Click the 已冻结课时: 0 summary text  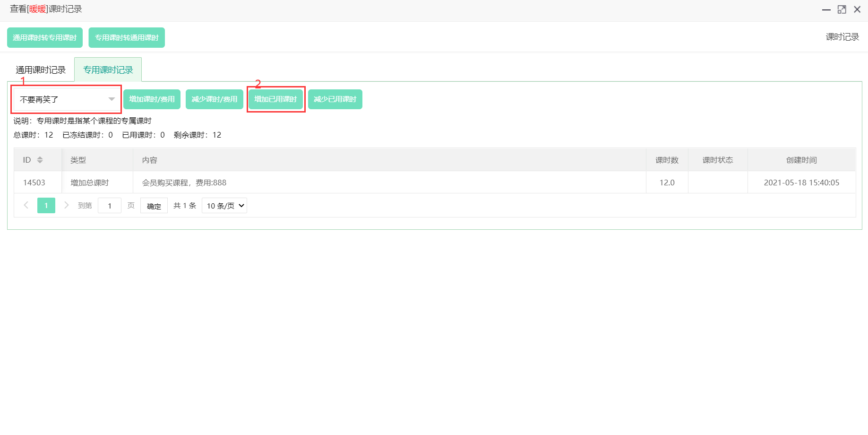88,135
